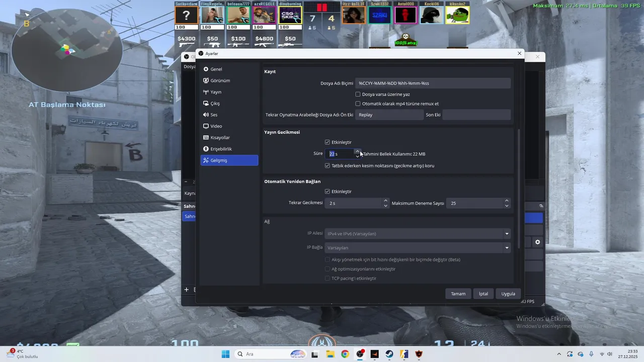Open the weather widget showing 4°C
This screenshot has width=644, height=362.
22,354
